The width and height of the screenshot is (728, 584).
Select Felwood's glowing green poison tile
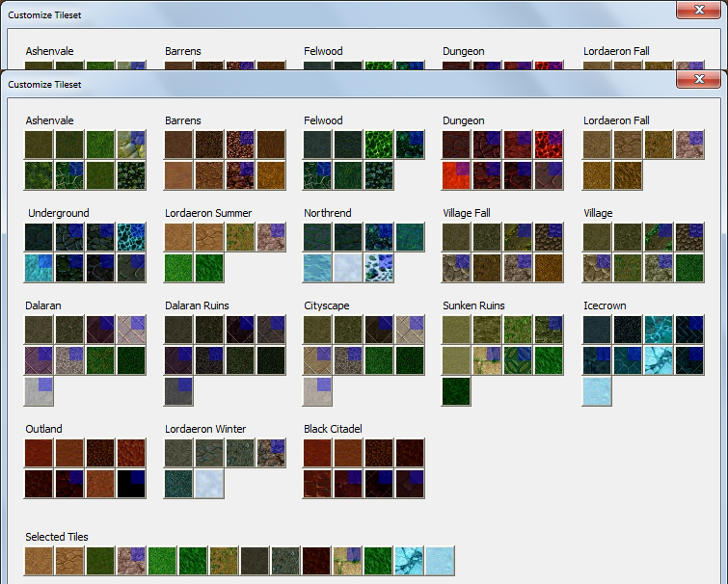[379, 145]
